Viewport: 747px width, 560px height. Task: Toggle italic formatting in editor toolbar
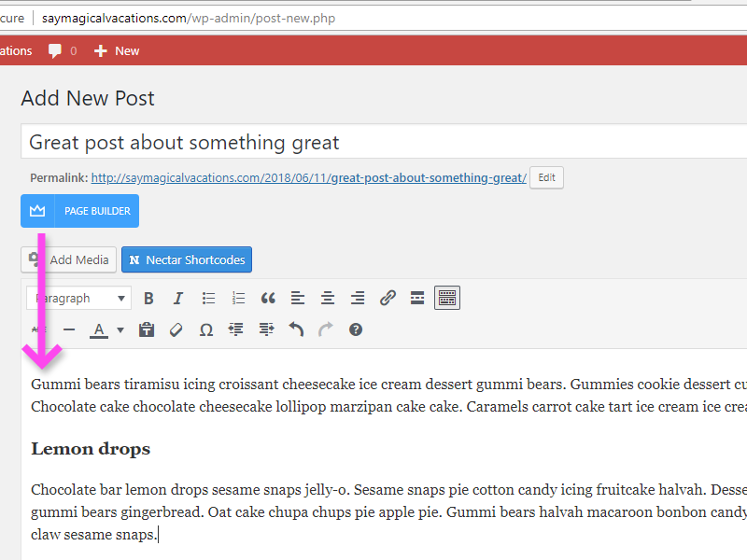[x=178, y=298]
